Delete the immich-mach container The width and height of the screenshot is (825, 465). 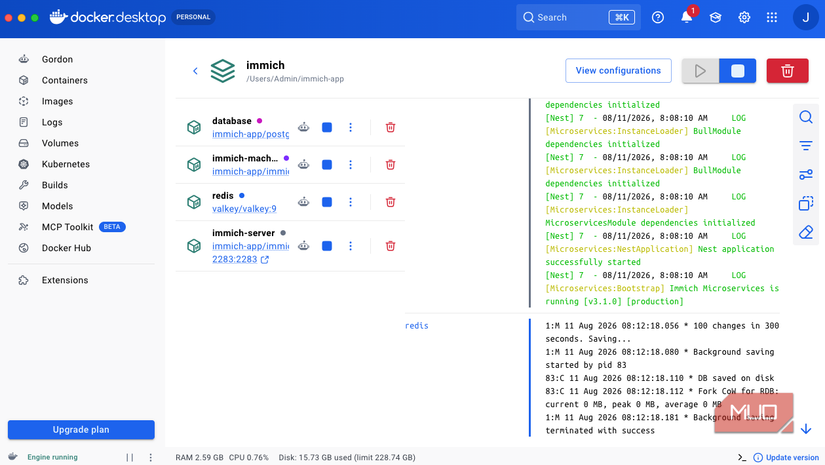coord(390,165)
